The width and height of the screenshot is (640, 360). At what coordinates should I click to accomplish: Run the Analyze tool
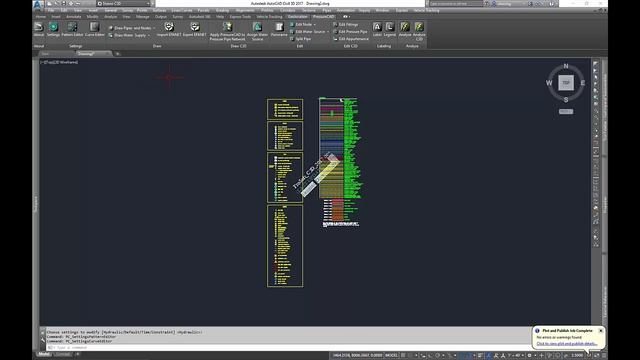click(405, 29)
